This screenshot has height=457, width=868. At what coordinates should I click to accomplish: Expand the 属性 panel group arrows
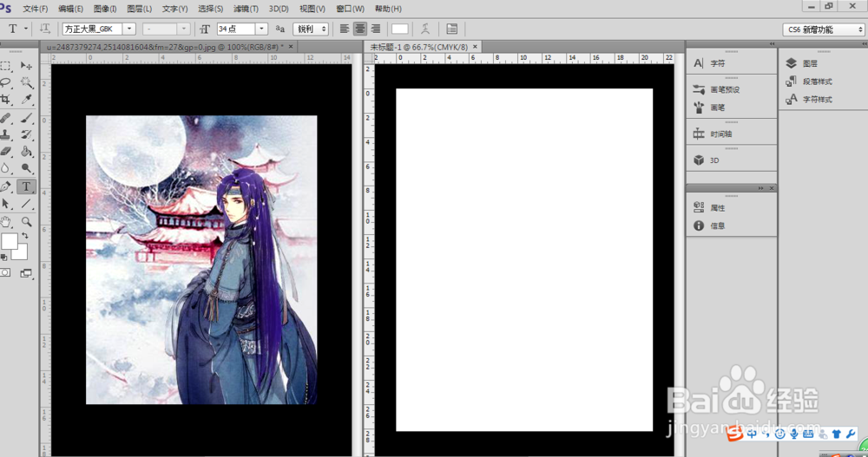(760, 189)
